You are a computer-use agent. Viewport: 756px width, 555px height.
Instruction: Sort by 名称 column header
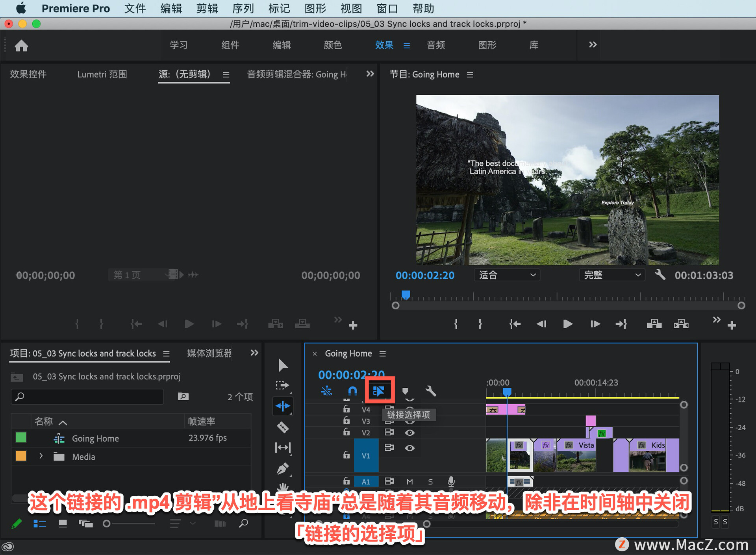pyautogui.click(x=43, y=421)
